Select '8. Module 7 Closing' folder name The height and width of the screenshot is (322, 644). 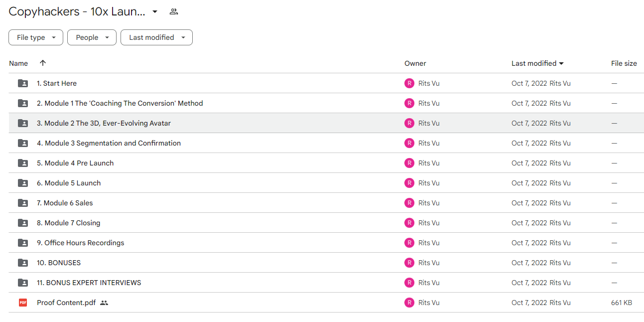69,223
